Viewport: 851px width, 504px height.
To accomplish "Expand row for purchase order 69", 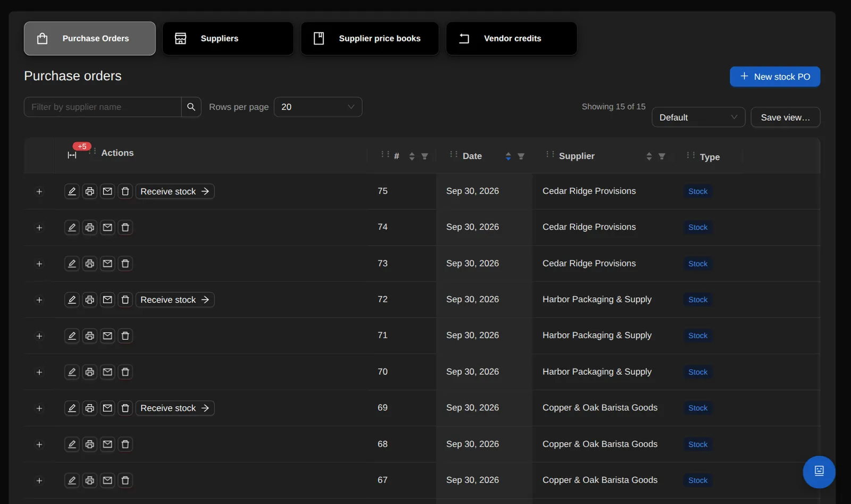I will (x=39, y=408).
